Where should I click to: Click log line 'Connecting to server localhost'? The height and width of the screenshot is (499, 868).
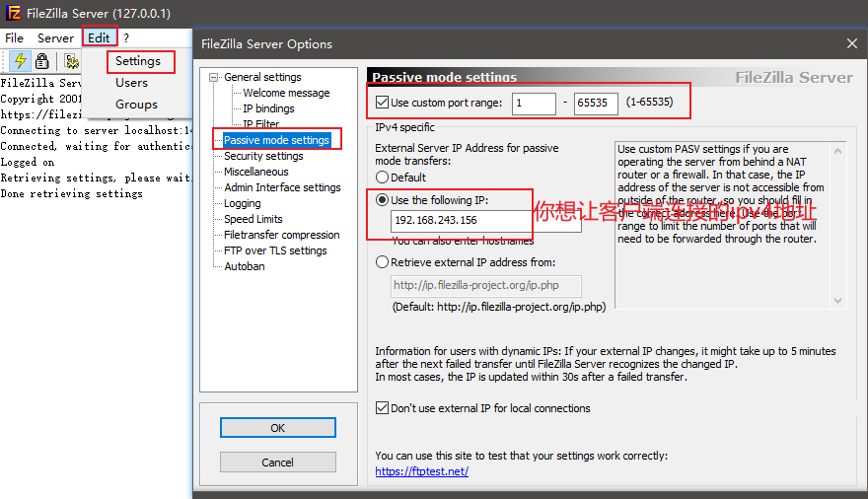coord(96,130)
